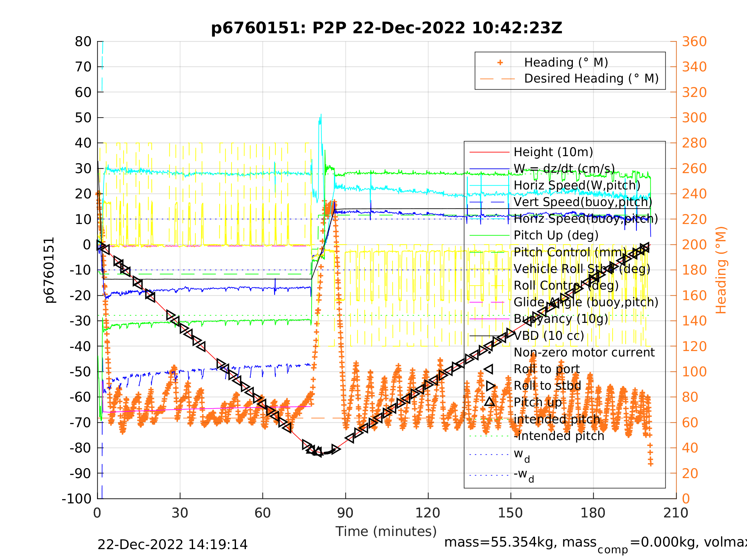Image resolution: width=747 pixels, height=560 pixels.
Task: Click the orange '300' heading tick label
Action: pyautogui.click(x=694, y=118)
